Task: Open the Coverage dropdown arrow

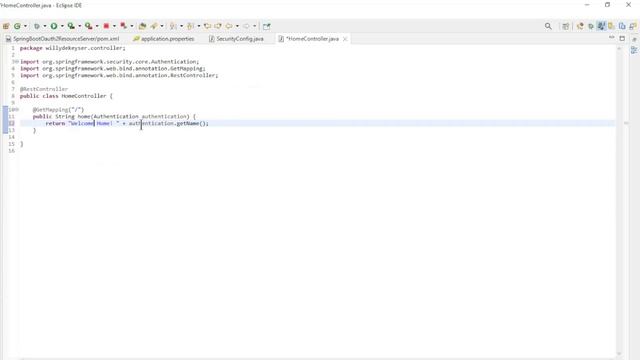Action: pos(80,26)
